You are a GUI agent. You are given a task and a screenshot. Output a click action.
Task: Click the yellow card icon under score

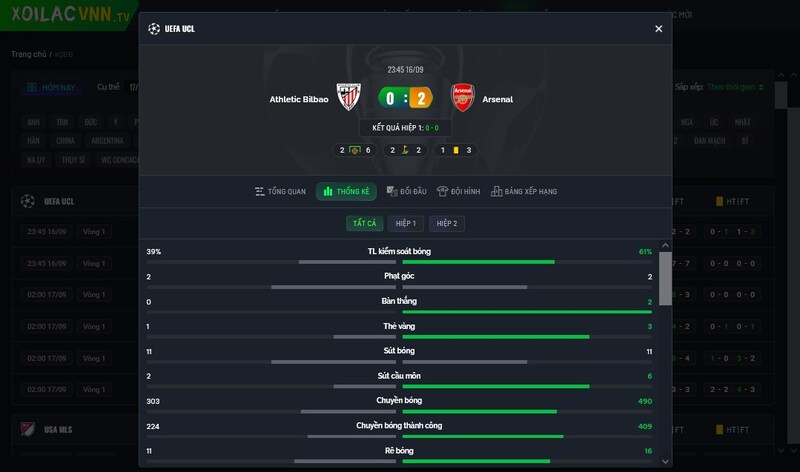coord(456,150)
